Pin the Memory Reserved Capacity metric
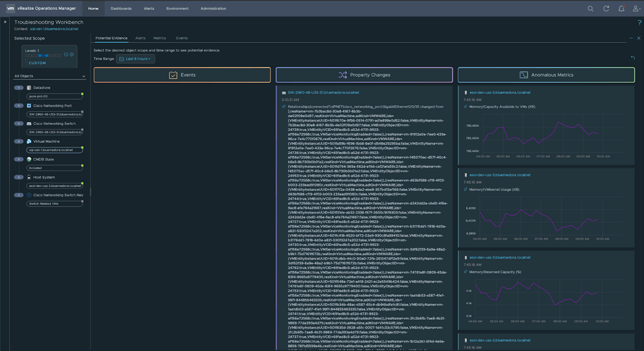 tap(465, 272)
